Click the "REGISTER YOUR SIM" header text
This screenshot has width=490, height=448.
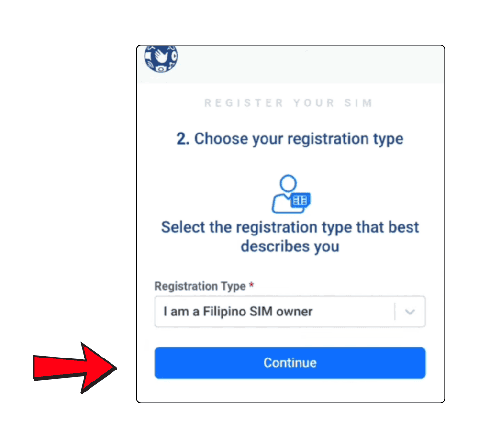(288, 103)
